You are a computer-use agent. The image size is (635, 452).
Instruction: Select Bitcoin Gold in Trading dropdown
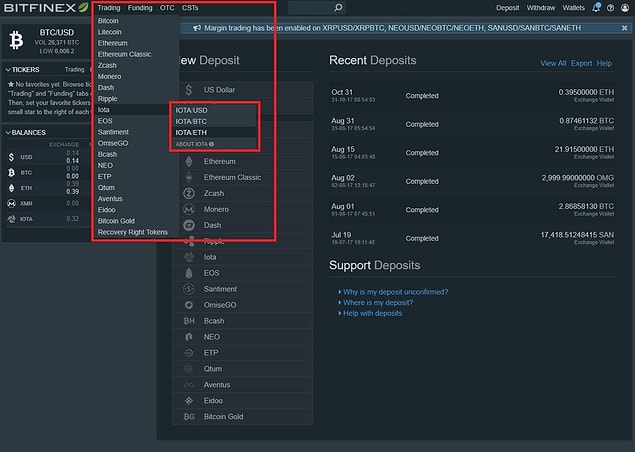click(x=116, y=221)
